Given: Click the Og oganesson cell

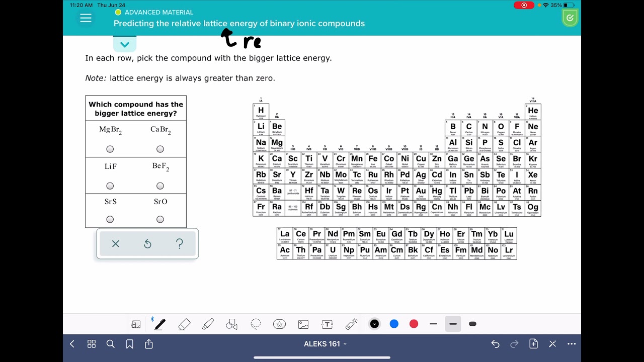Looking at the screenshot, I should [533, 209].
